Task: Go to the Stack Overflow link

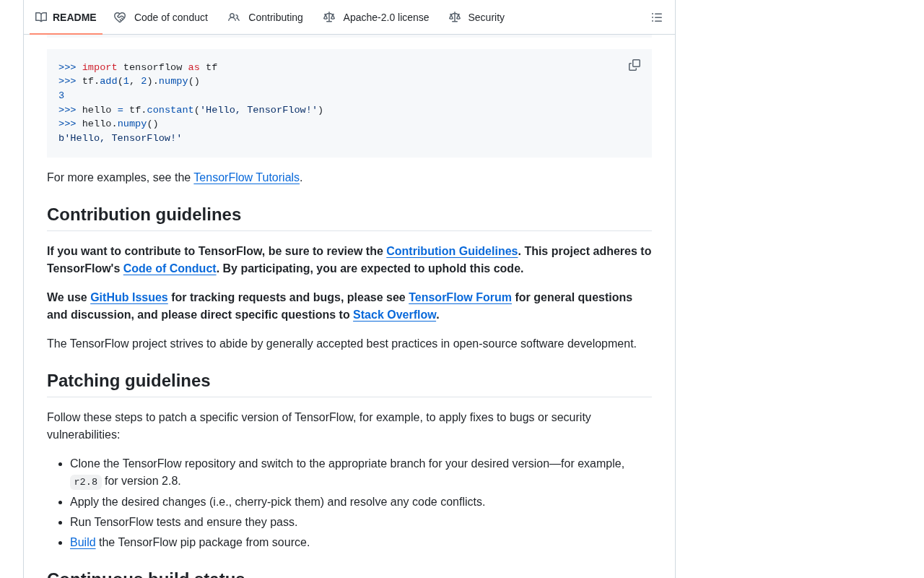Action: [394, 315]
